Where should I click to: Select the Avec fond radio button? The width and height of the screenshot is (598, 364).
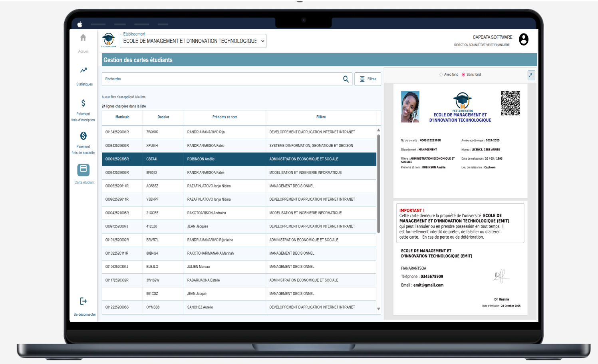(x=441, y=75)
